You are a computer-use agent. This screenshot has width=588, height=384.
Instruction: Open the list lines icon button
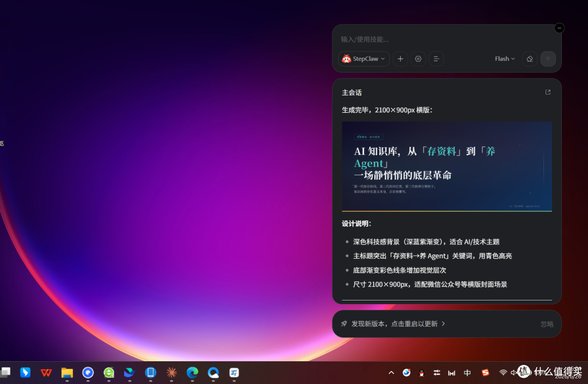point(436,59)
